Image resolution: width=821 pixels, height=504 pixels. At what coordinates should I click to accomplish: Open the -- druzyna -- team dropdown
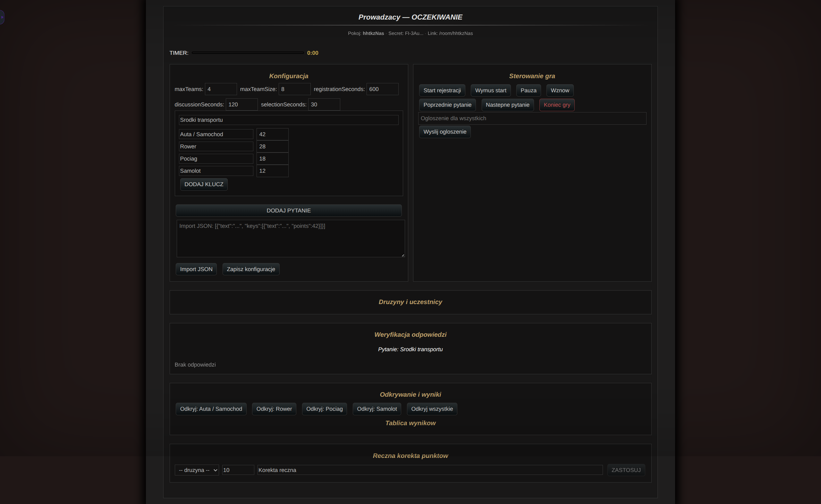[197, 470]
